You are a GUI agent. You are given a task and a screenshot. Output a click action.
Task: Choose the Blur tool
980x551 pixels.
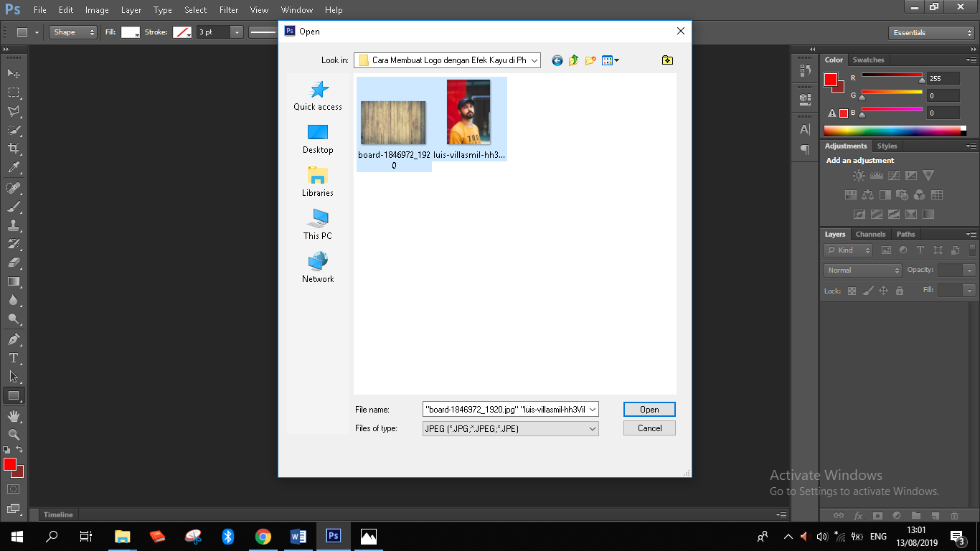pos(14,300)
